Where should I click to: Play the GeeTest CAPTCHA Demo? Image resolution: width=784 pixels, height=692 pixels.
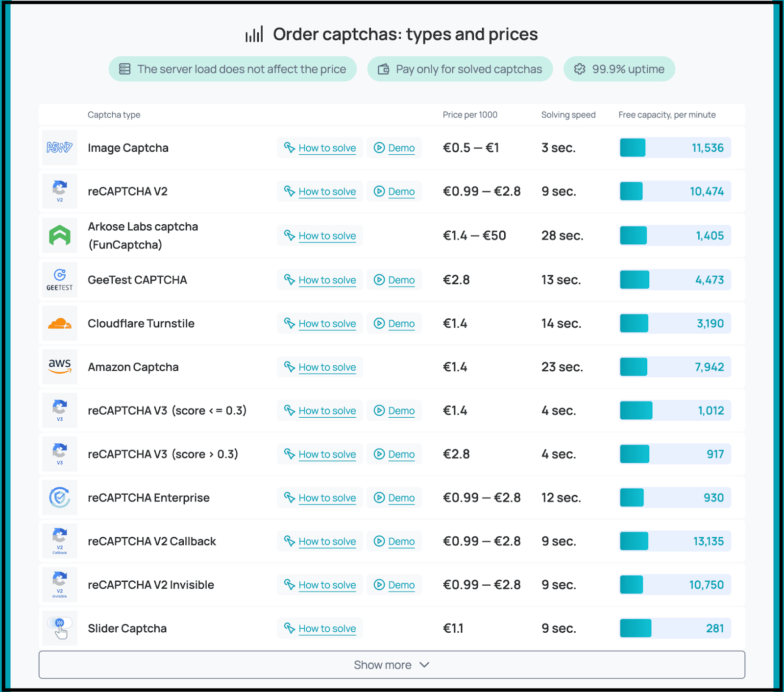(394, 280)
